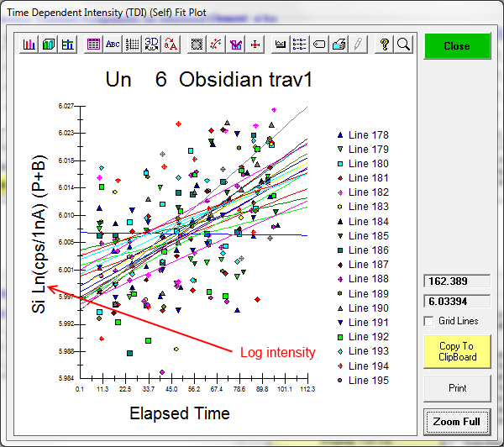Image resolution: width=504 pixels, height=447 pixels.
Task: Click Copy To ClipBoard button
Action: click(456, 350)
